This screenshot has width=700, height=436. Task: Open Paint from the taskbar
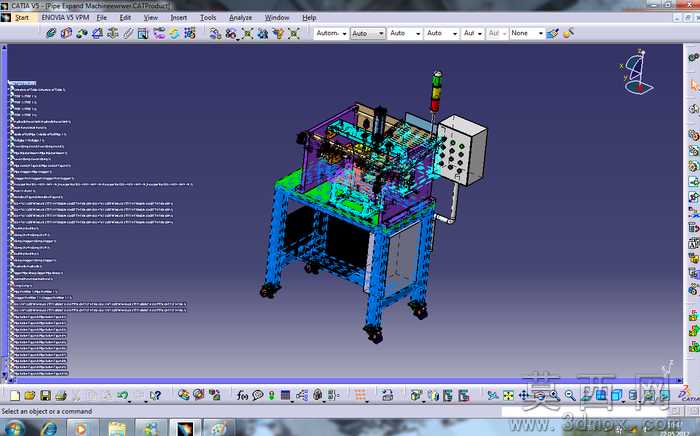coord(219,428)
